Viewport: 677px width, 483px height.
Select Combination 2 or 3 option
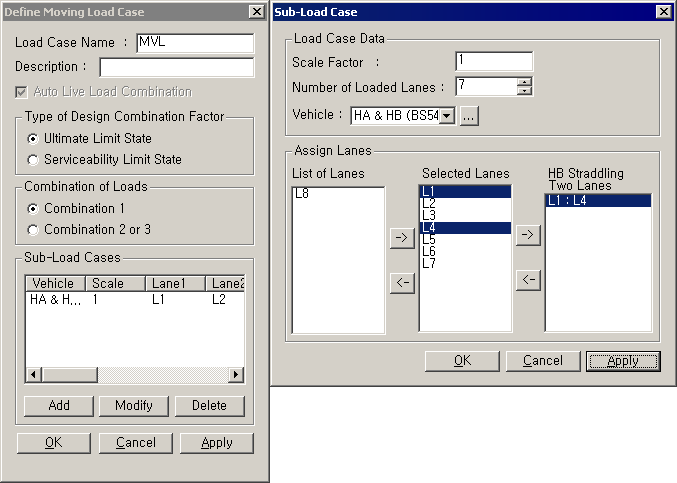[34, 229]
